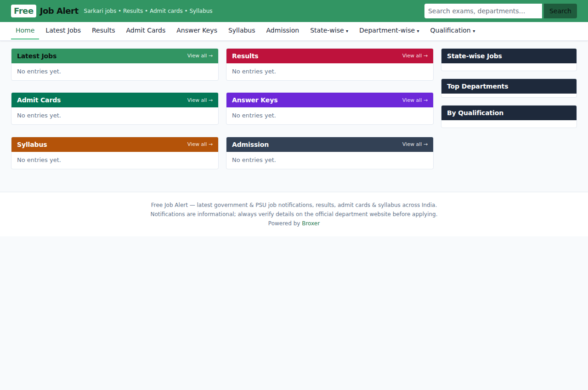This screenshot has width=588, height=390.
Task: Click 'No entries yet.' under Admit Cards
Action: pyautogui.click(x=39, y=116)
